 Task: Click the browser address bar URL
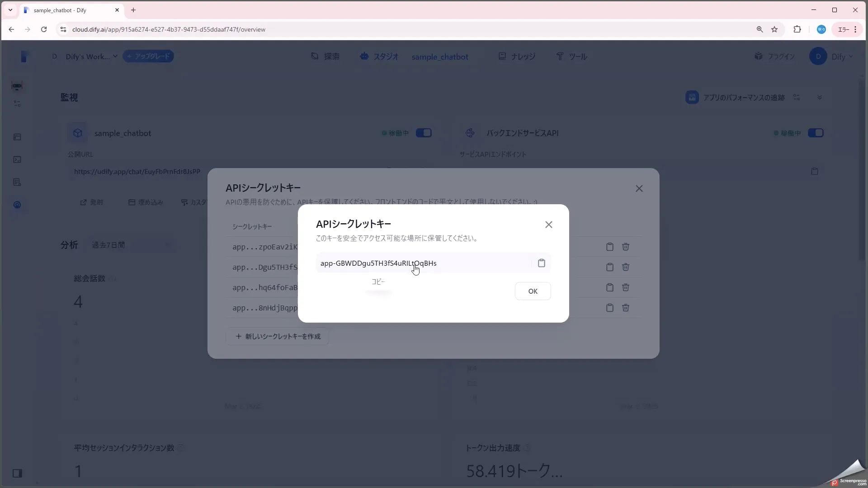tap(169, 29)
